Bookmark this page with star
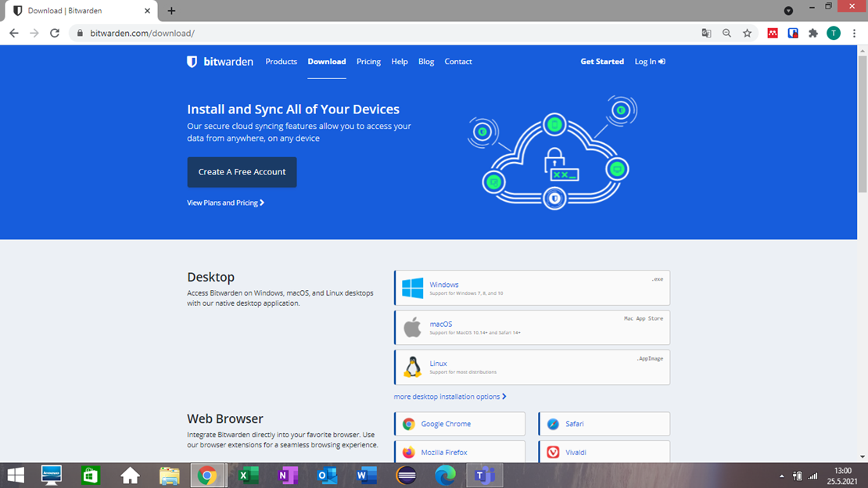 748,33
